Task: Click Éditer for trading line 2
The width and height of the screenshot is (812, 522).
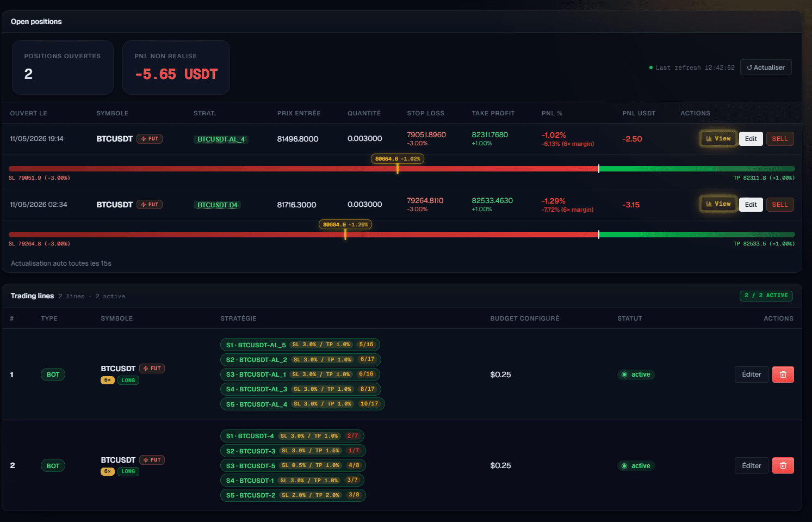Action: click(x=752, y=465)
